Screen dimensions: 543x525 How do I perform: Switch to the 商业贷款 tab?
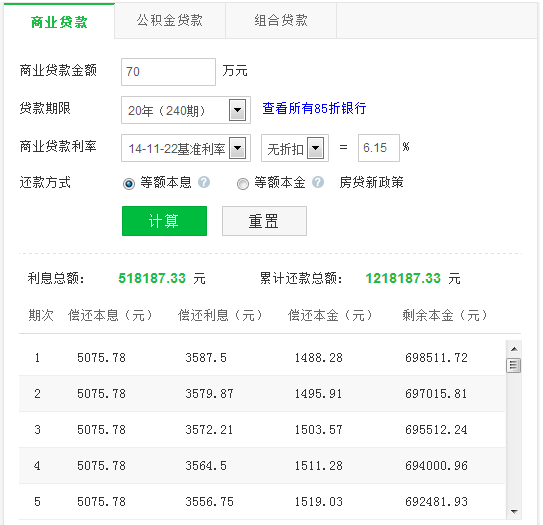coord(59,21)
